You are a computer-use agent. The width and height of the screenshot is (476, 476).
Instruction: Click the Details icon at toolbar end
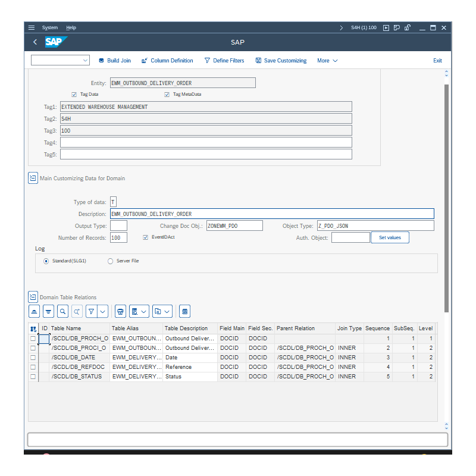(184, 311)
